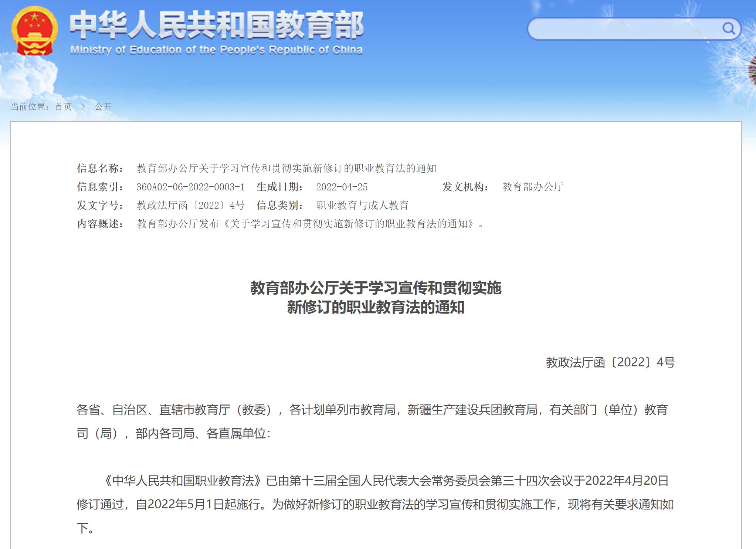Select the 生成日期 label
Image resolution: width=756 pixels, height=549 pixels.
click(279, 187)
